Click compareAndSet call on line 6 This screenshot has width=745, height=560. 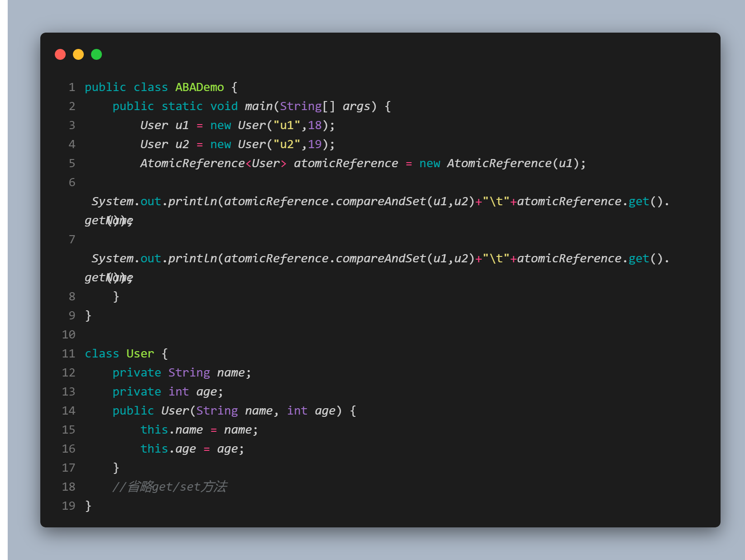click(x=380, y=201)
